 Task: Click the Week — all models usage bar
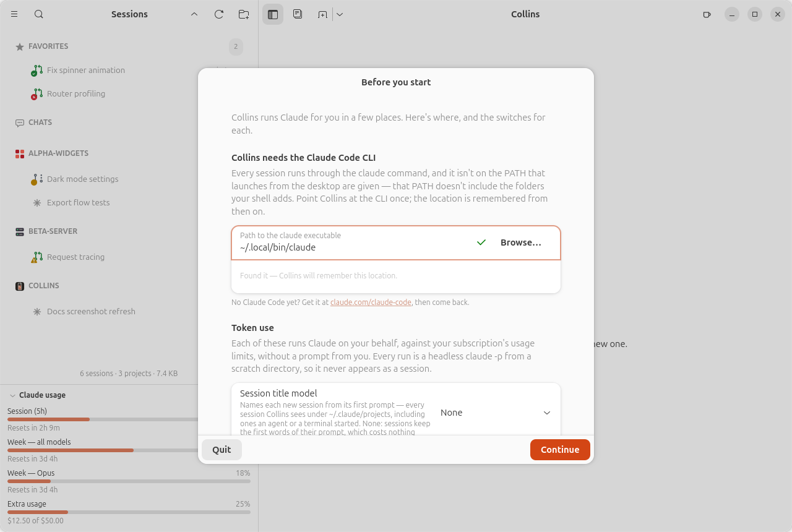129,450
